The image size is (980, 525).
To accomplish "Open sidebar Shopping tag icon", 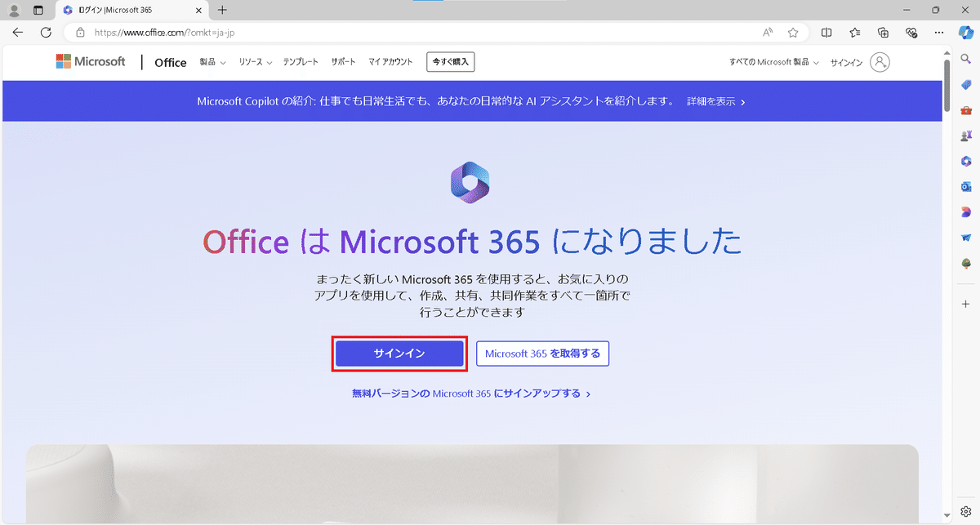I will coord(966,85).
